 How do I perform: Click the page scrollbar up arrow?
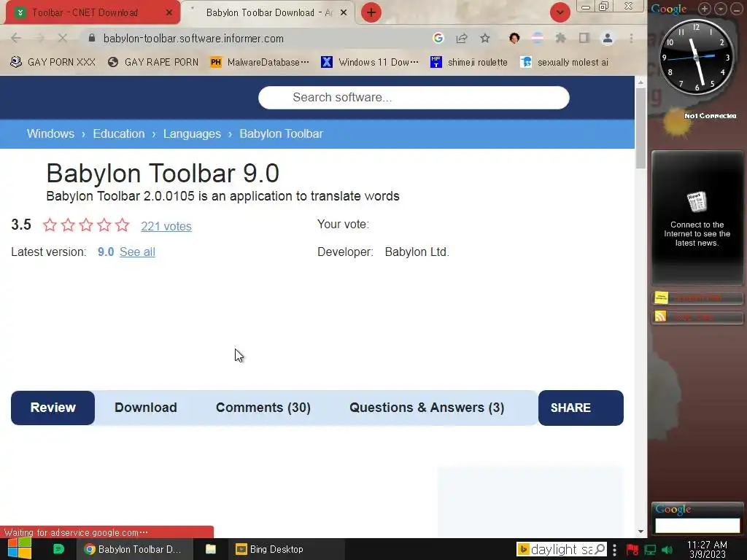(640, 82)
